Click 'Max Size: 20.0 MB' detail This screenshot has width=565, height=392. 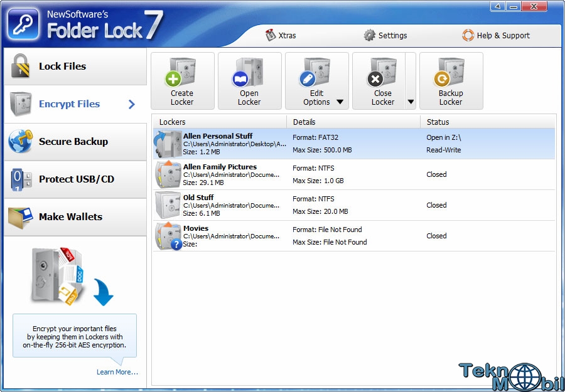coord(320,211)
